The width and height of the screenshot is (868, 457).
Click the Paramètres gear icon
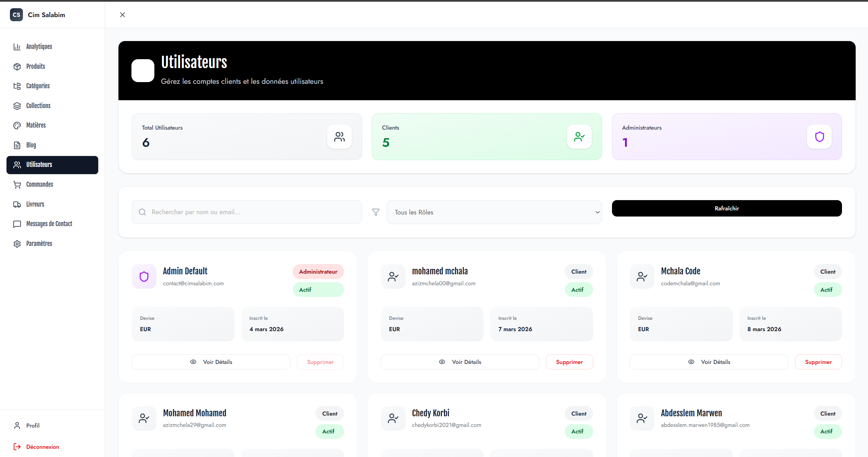[17, 244]
